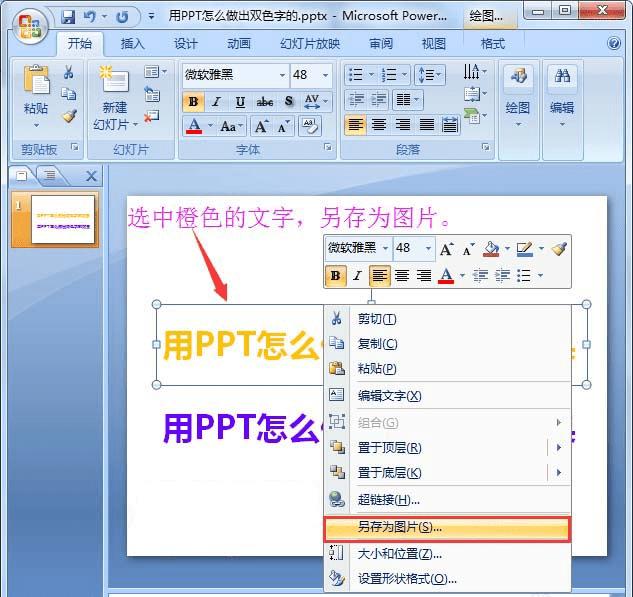Click shape outline pen in mini toolbar

[524, 249]
